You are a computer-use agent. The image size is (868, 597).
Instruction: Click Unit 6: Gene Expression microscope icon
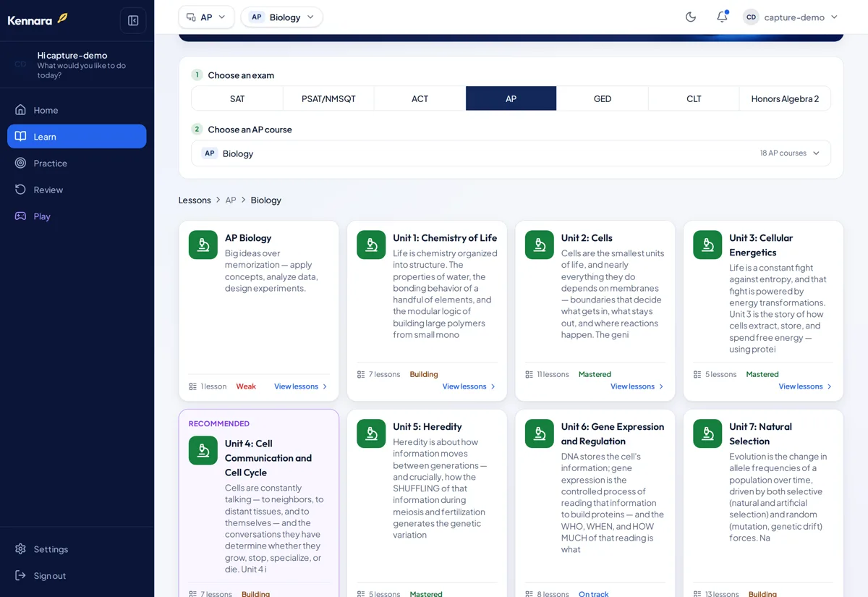pos(540,433)
